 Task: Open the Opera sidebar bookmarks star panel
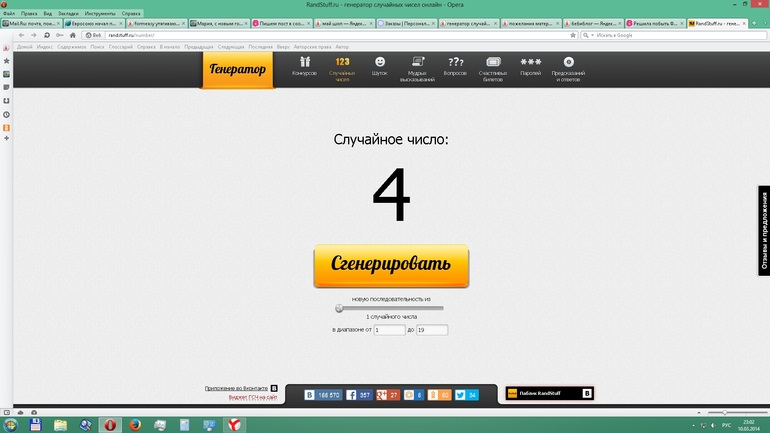click(6, 61)
